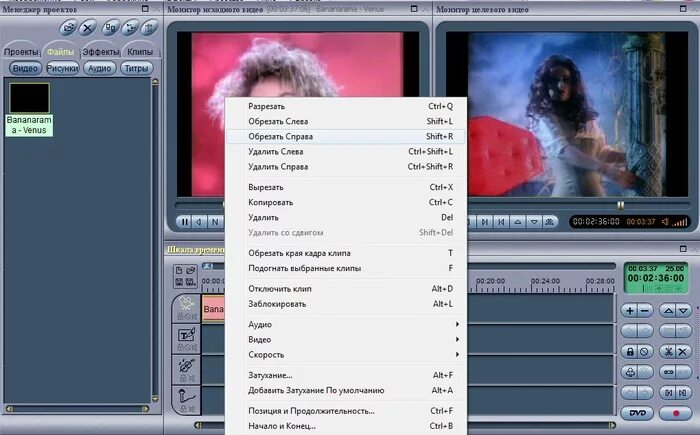Switch to the Клипы tab
Viewport: 700px width, 435px height.
140,52
